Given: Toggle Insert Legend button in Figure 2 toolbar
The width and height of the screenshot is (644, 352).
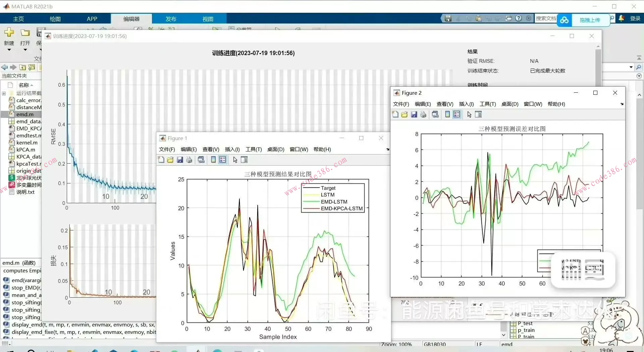Looking at the screenshot, I should [457, 115].
